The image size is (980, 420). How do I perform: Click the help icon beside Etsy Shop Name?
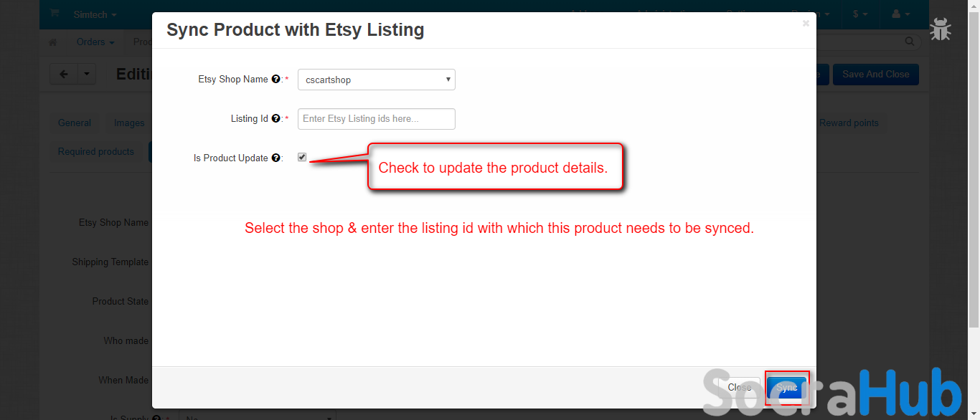click(x=275, y=80)
